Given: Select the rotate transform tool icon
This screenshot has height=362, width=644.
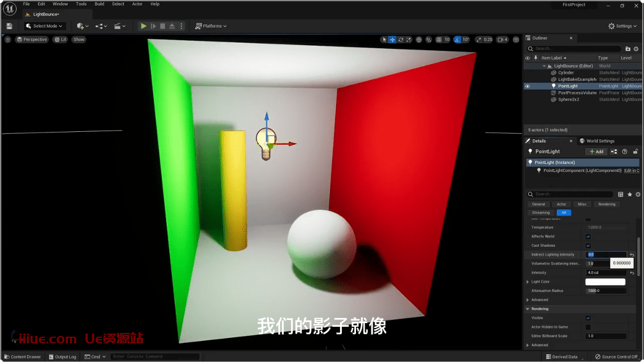Looking at the screenshot, I should coord(400,40).
